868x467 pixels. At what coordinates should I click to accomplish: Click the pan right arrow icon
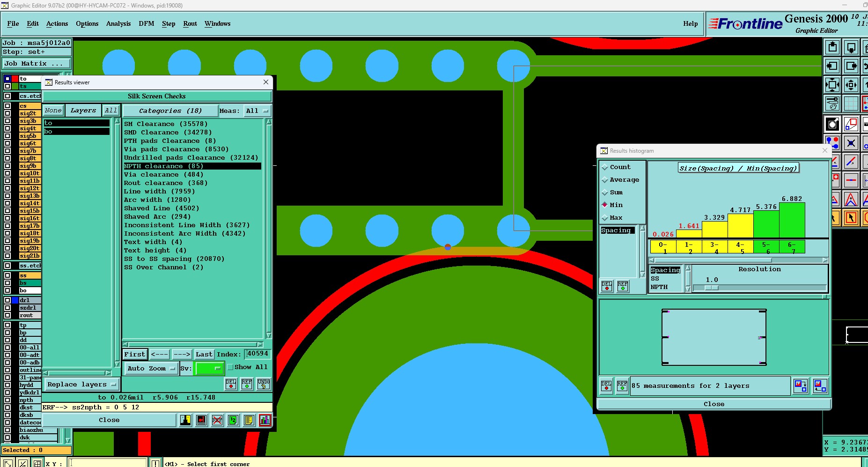(x=851, y=66)
